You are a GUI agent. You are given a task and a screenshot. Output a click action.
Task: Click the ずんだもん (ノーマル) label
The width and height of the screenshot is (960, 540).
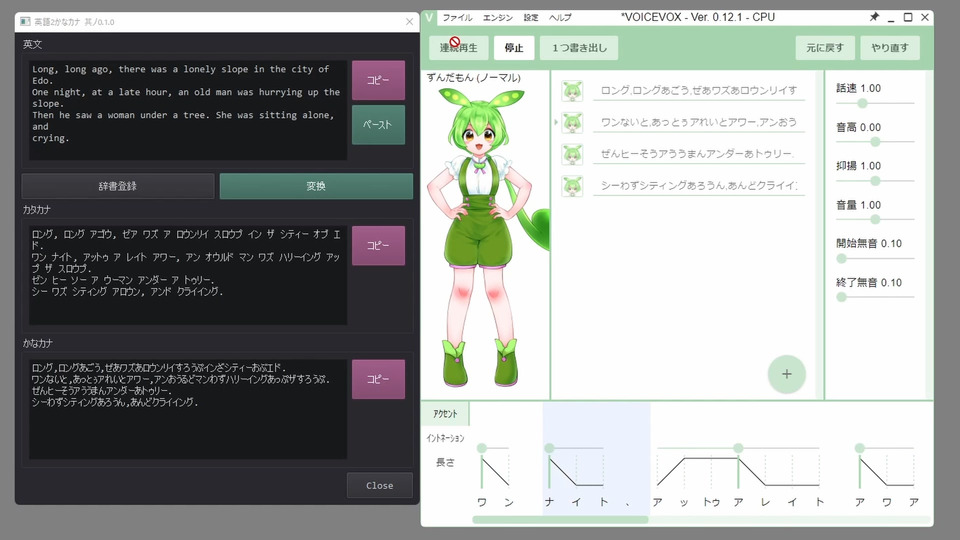(x=474, y=78)
